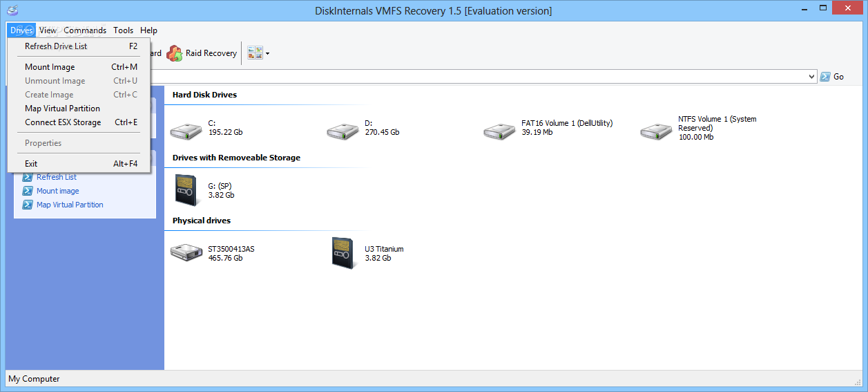Choose Exit from the Drives menu
Viewport: 868px width, 392px height.
79,164
